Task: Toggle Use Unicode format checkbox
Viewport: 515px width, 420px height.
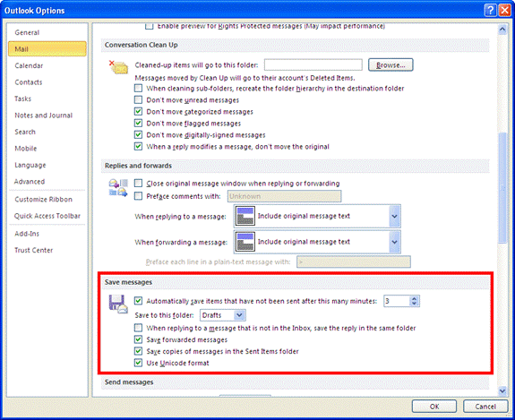Action: pyautogui.click(x=138, y=363)
